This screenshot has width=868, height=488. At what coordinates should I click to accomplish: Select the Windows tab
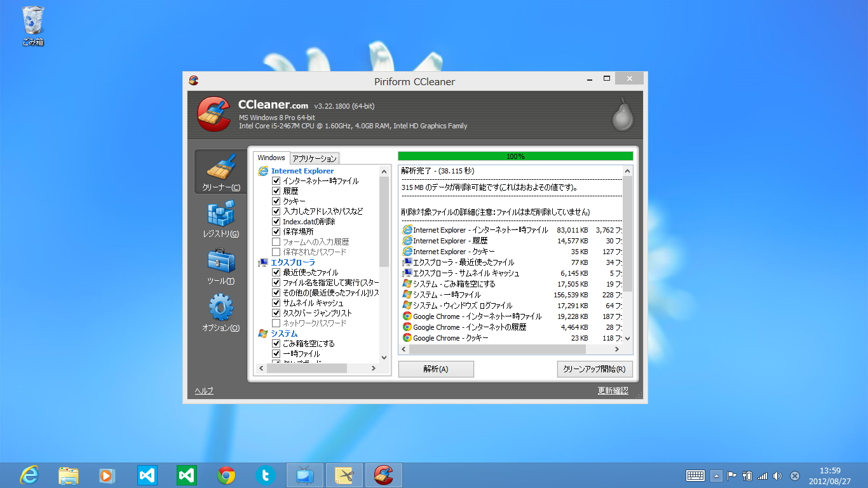[x=271, y=158]
